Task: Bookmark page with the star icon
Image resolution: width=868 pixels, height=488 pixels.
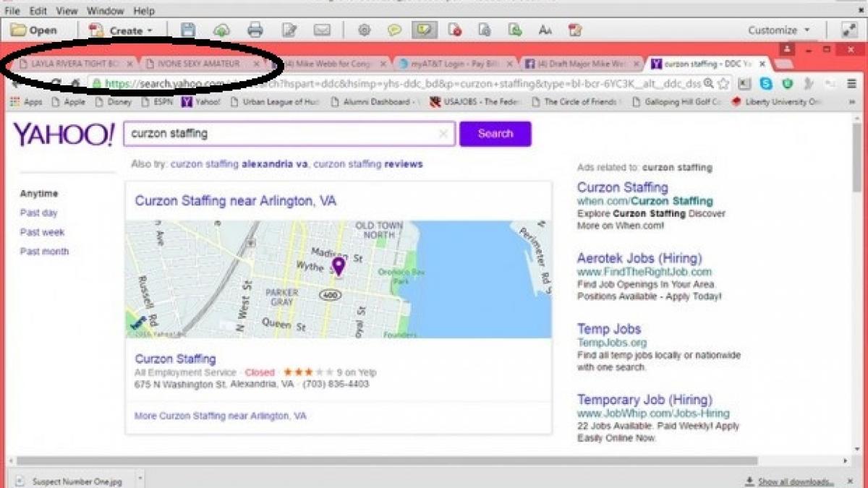Action: 723,84
